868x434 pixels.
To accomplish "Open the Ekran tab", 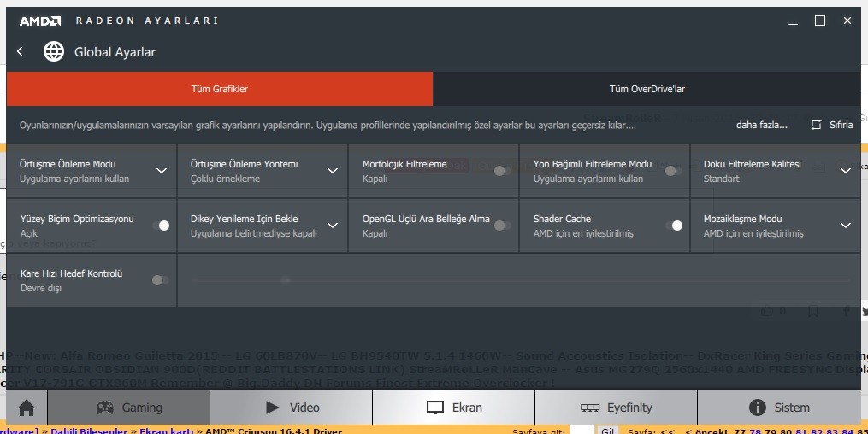I will tap(454, 408).
